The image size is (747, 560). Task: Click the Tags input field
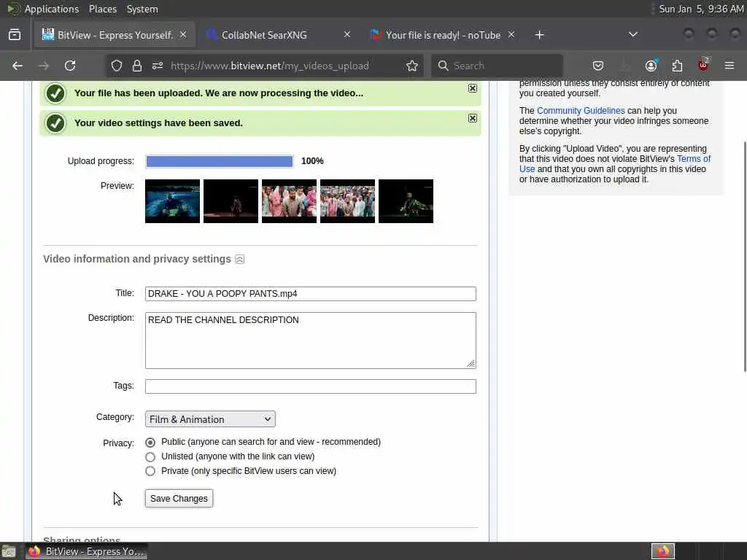click(x=311, y=386)
